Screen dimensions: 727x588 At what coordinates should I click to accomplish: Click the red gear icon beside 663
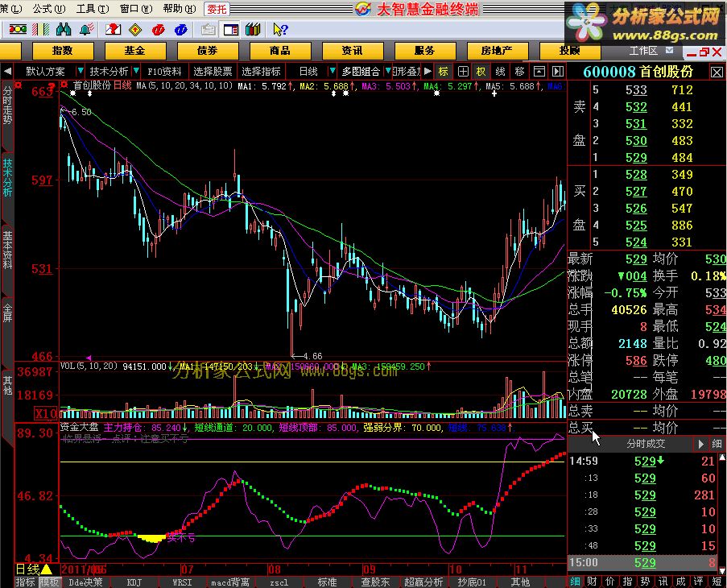(19, 85)
